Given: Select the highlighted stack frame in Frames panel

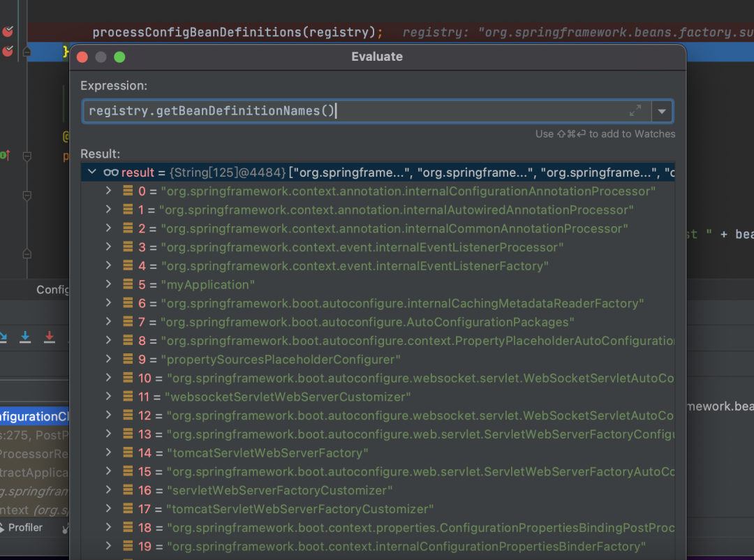Looking at the screenshot, I should [34, 416].
